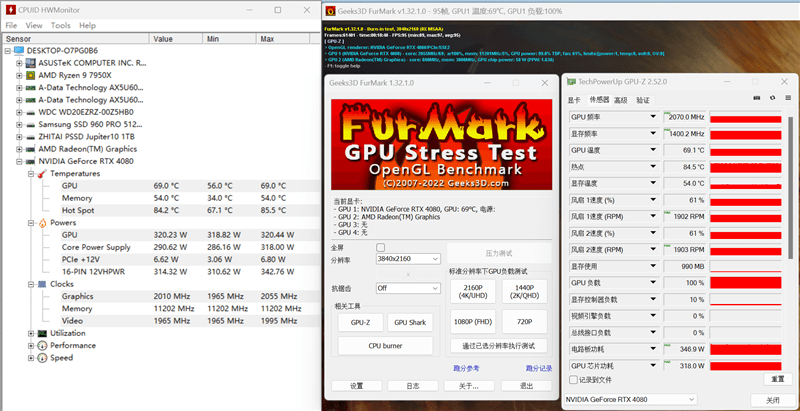Click the GPU-Z title bar chip icon
Image resolution: width=800 pixels, height=411 pixels.
[x=571, y=82]
